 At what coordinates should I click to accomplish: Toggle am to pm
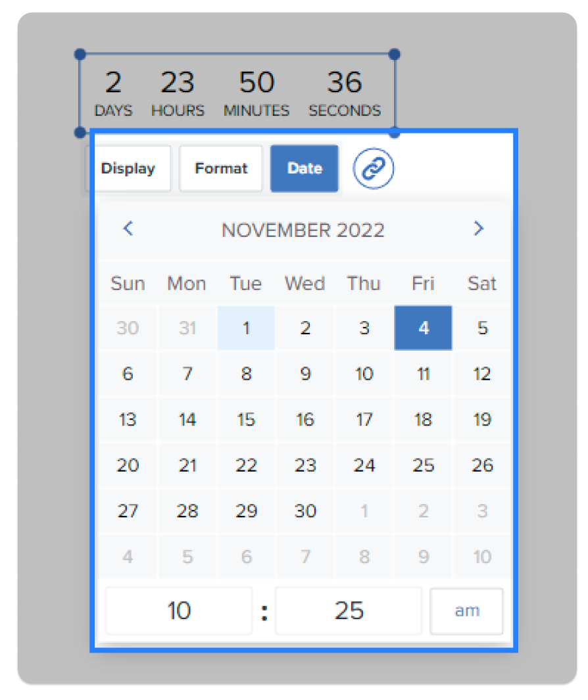pyautogui.click(x=466, y=611)
